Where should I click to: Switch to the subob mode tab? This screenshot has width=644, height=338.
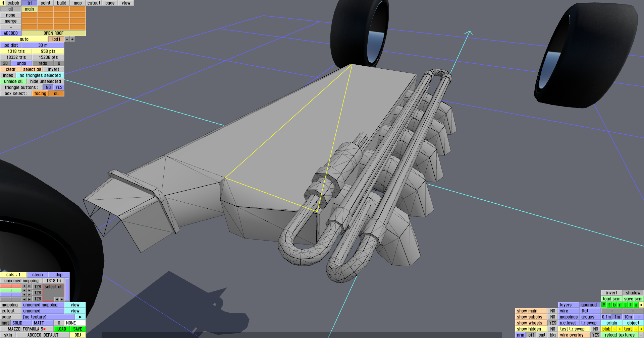pyautogui.click(x=13, y=3)
